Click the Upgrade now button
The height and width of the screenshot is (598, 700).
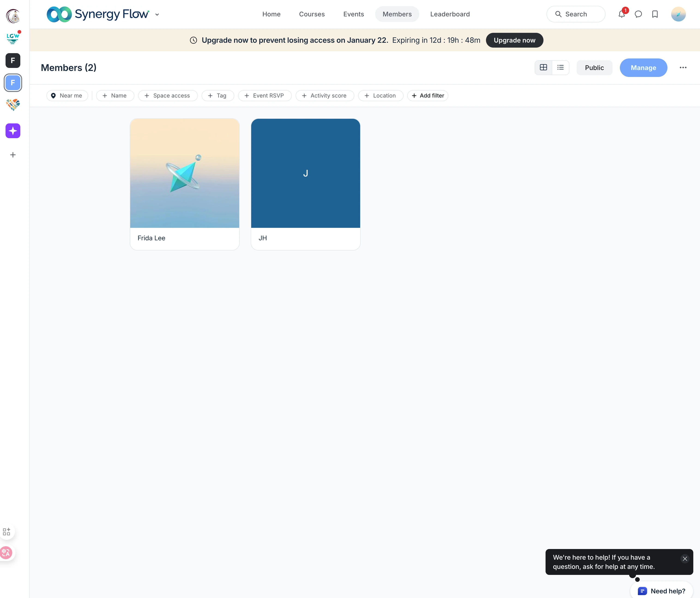tap(514, 40)
